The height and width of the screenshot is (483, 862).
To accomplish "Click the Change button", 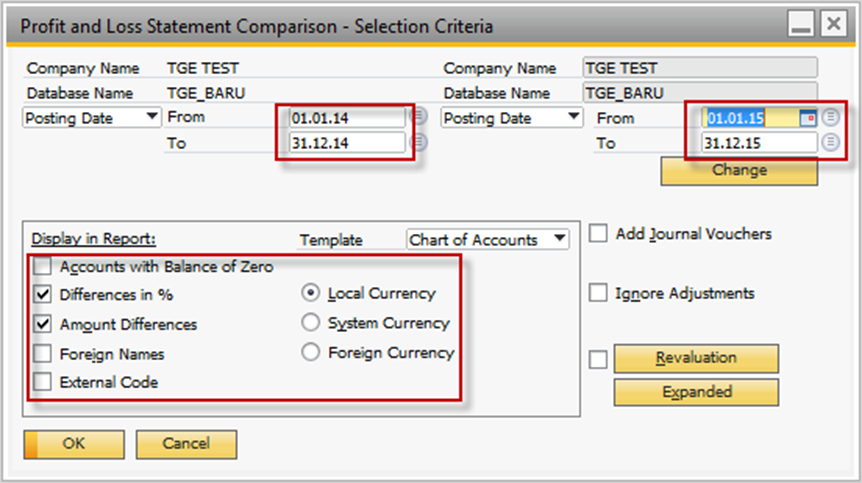I will tap(739, 171).
